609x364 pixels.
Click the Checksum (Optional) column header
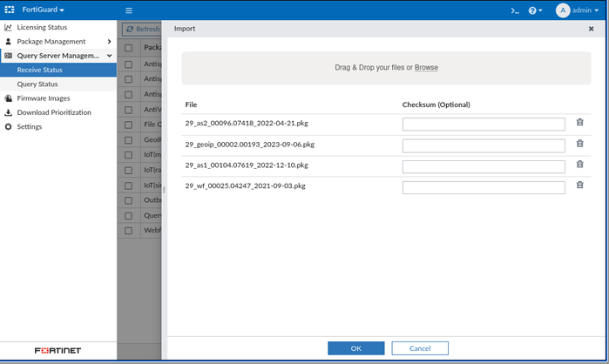(436, 104)
